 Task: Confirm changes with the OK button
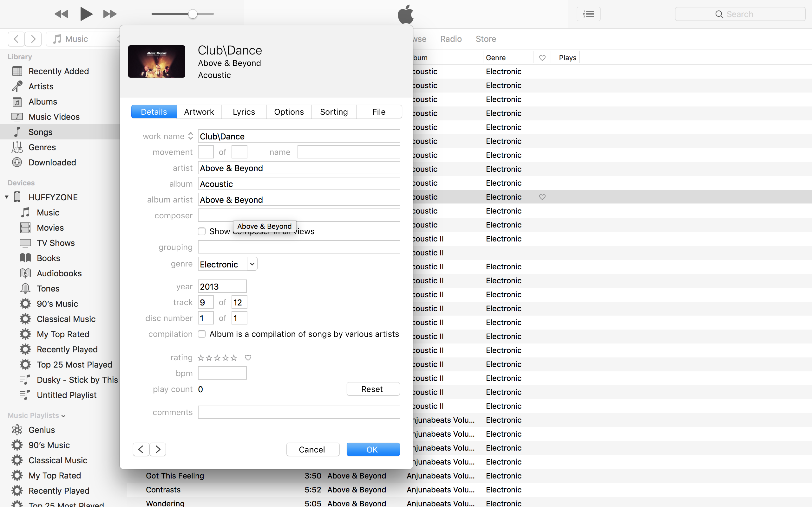coord(373,449)
